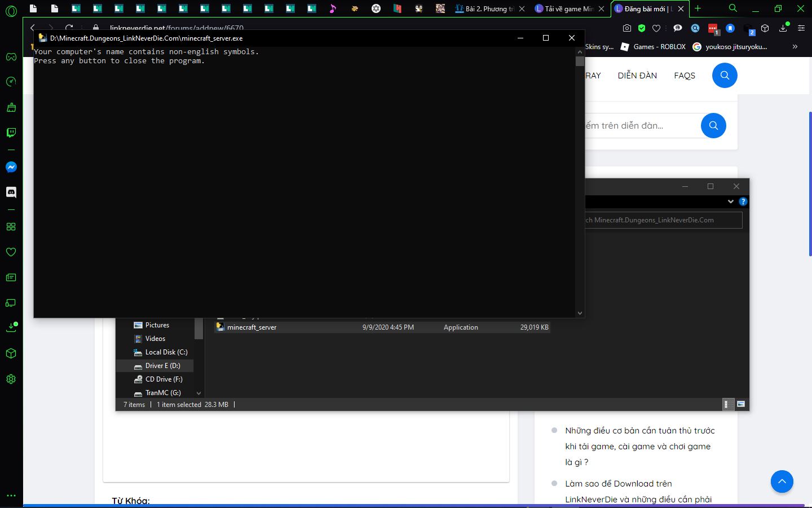Expand the File Explorer ribbon chevron
Image resolution: width=812 pixels, height=508 pixels.
coord(731,202)
